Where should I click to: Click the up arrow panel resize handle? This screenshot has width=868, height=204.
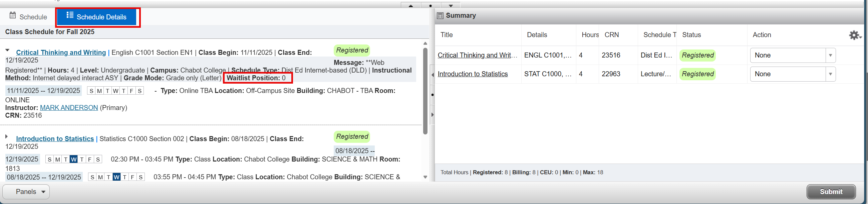411,5
